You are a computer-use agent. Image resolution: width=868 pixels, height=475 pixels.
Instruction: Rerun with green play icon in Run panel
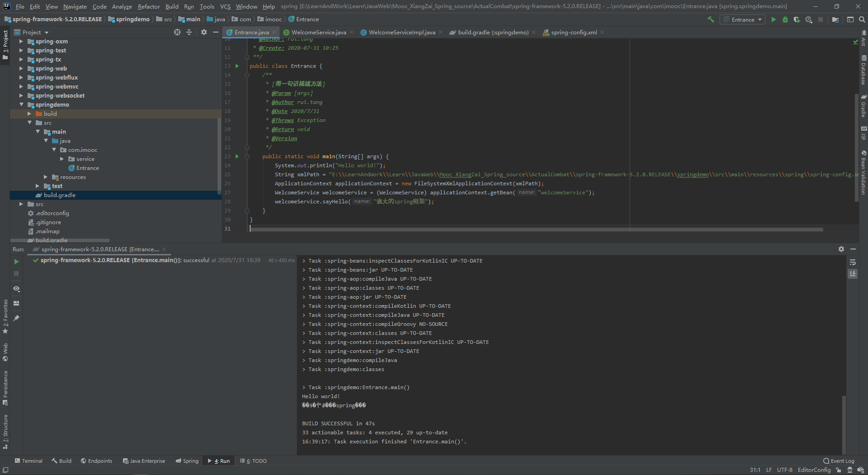coord(16,262)
